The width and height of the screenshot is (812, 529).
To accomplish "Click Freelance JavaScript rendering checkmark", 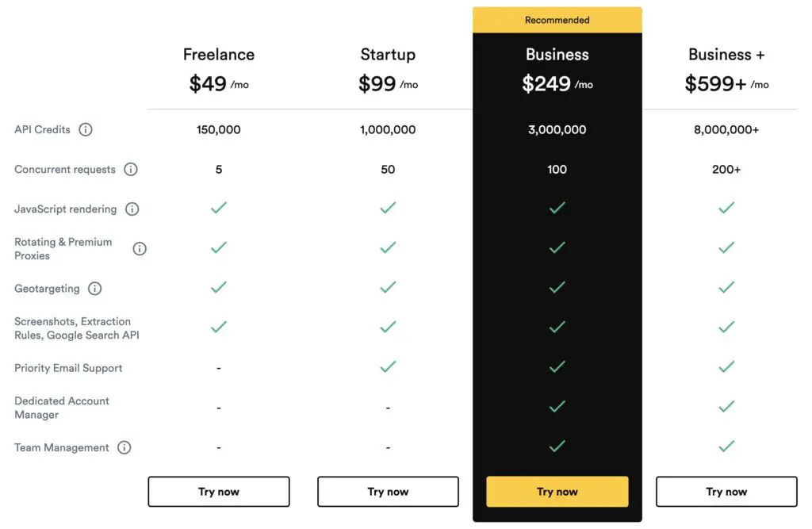I will click(219, 208).
